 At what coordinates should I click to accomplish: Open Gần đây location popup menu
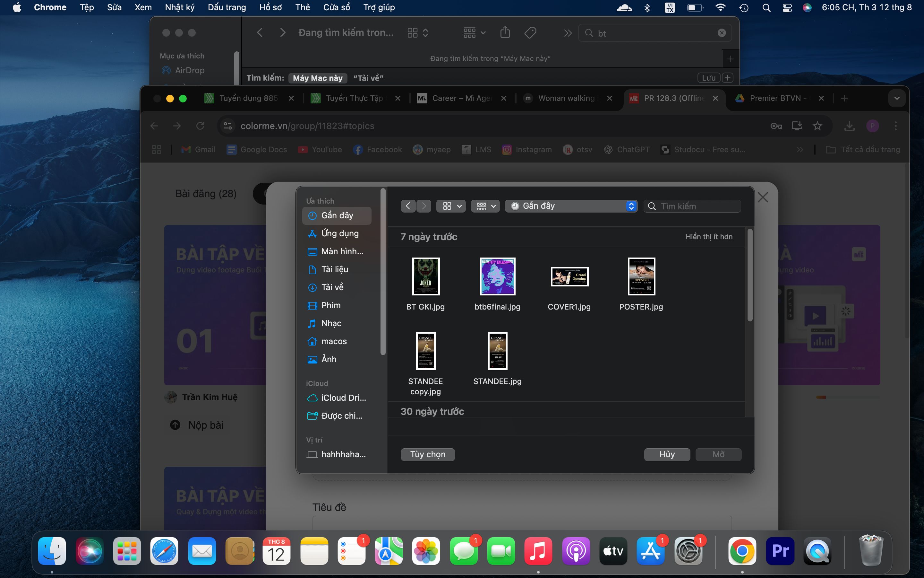[571, 206]
